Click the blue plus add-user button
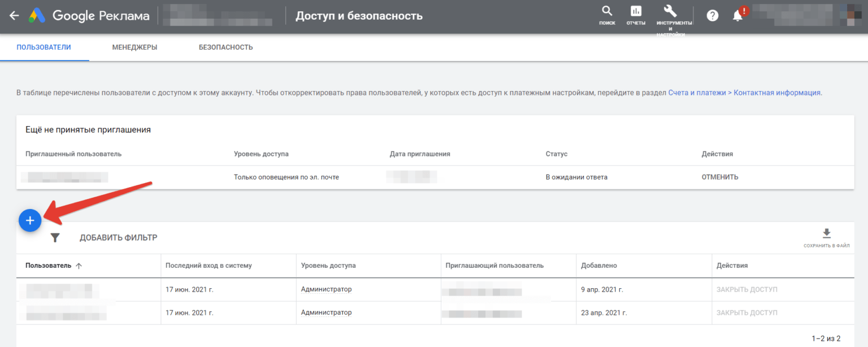Viewport: 868px width, 347px height. [x=30, y=220]
